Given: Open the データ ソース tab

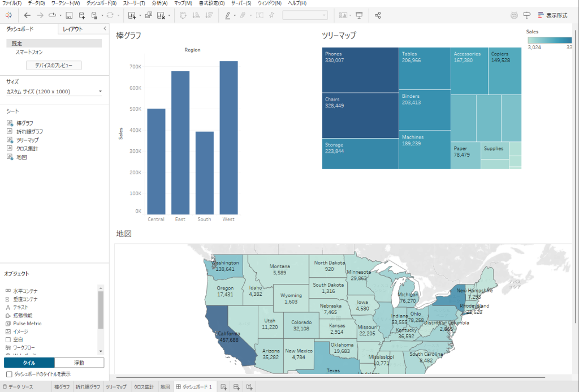Looking at the screenshot, I should 20,387.
